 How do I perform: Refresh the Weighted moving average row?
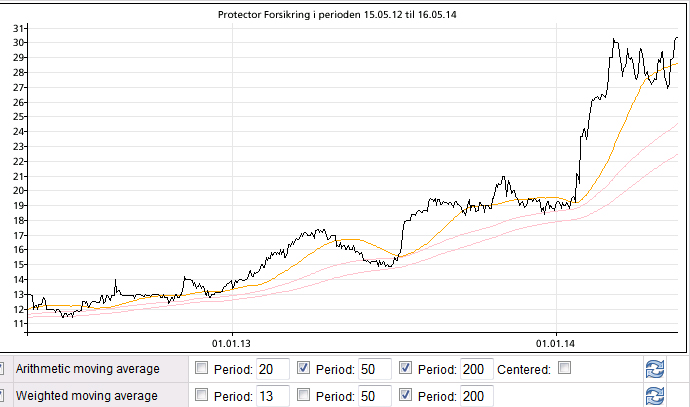655,395
